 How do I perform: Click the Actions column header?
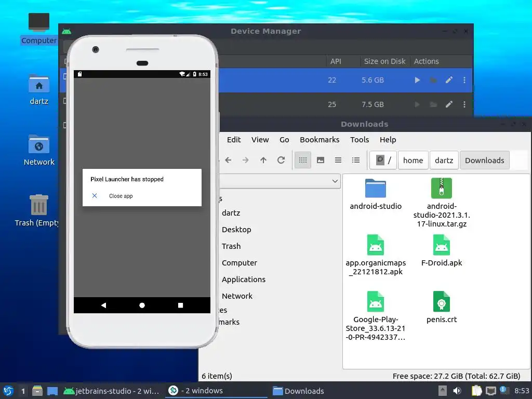[x=426, y=61]
